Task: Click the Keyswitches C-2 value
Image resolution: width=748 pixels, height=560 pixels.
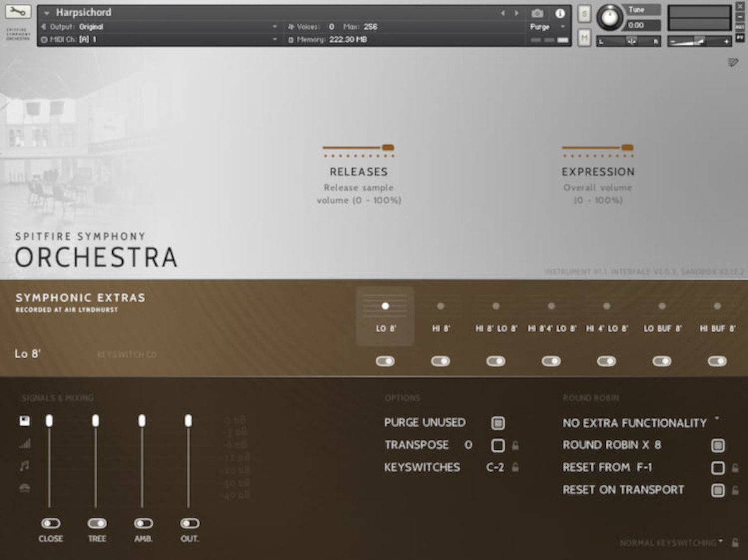Action: click(x=495, y=467)
